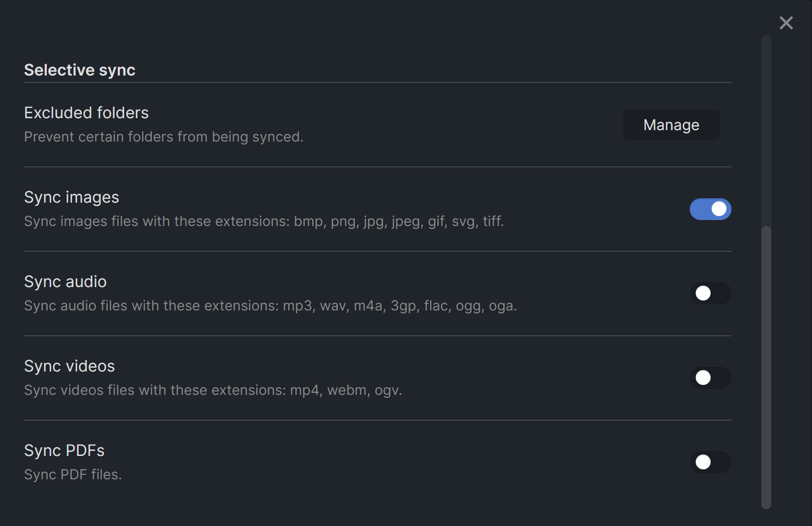Close the settings dialog with the X
The width and height of the screenshot is (812, 526).
(786, 23)
